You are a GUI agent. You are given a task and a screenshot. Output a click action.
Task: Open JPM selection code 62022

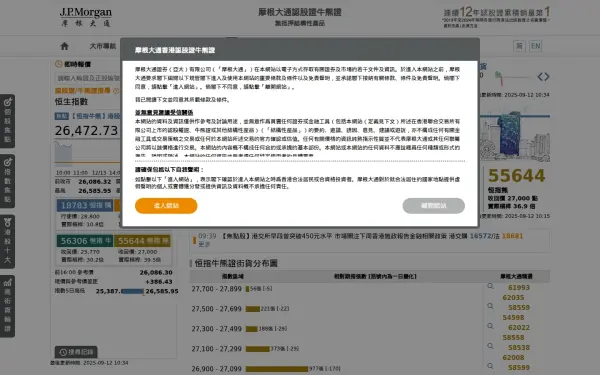pos(519,328)
